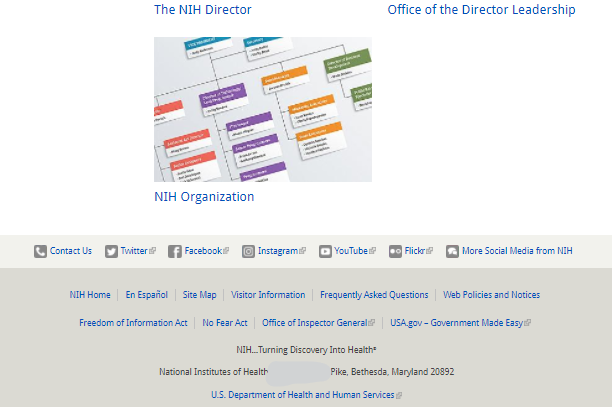Open Web Policies and Notices
Screen dimensions: 612x407
click(x=491, y=295)
